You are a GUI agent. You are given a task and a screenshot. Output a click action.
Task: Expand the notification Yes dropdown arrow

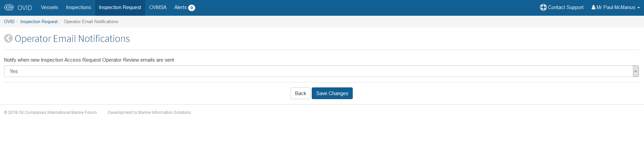[636, 71]
